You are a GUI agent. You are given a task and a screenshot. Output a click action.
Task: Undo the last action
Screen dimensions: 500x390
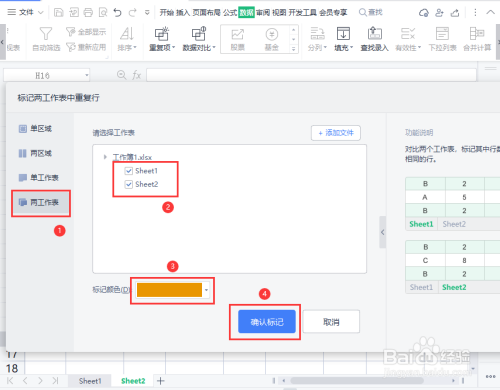pyautogui.click(x=117, y=13)
